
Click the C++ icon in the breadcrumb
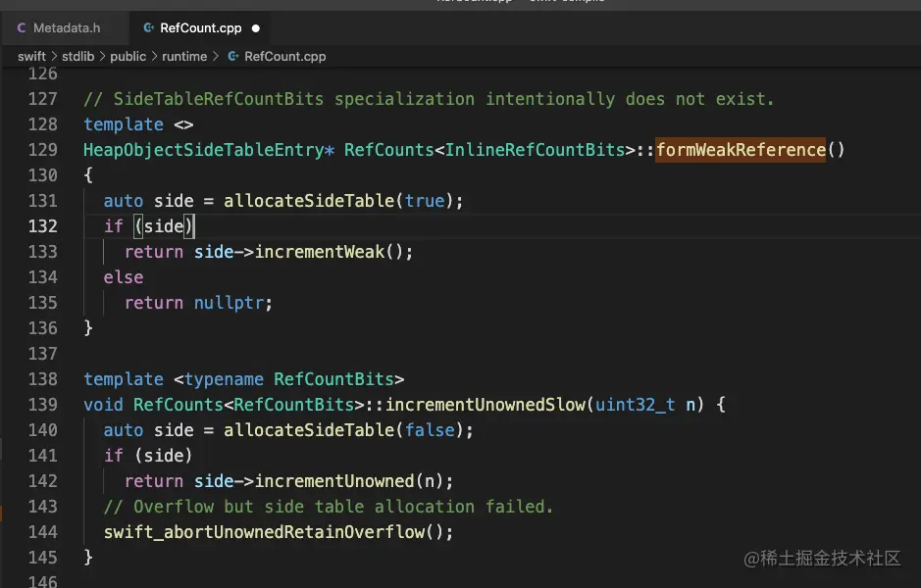point(233,56)
